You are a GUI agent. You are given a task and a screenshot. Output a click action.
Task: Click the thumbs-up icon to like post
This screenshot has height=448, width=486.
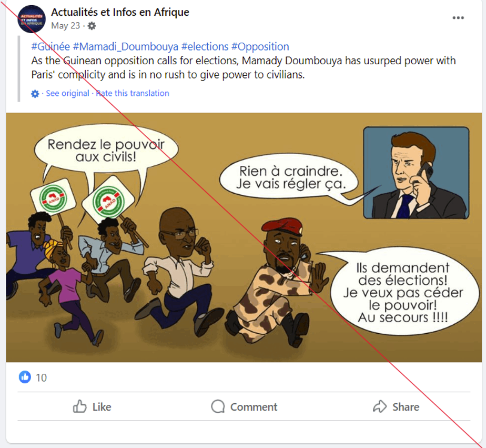pos(80,406)
